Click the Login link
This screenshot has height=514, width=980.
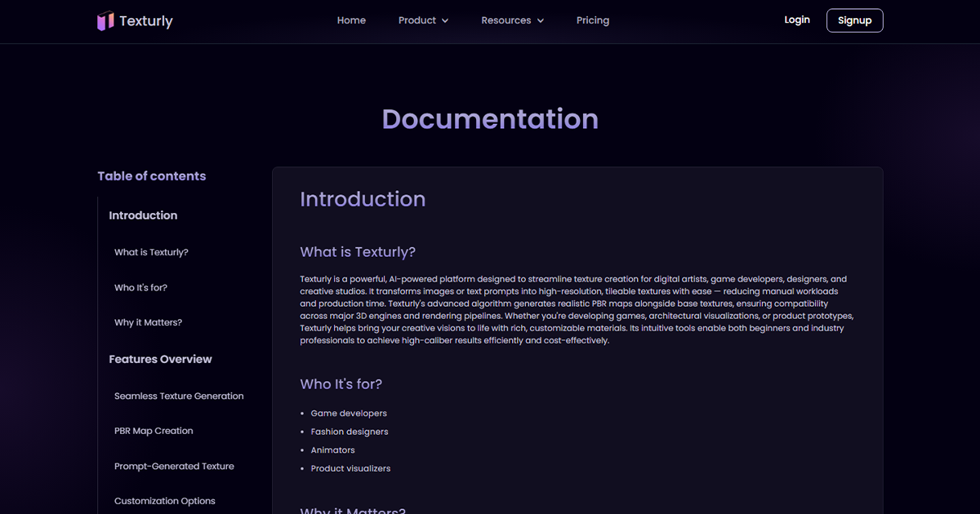pos(797,20)
